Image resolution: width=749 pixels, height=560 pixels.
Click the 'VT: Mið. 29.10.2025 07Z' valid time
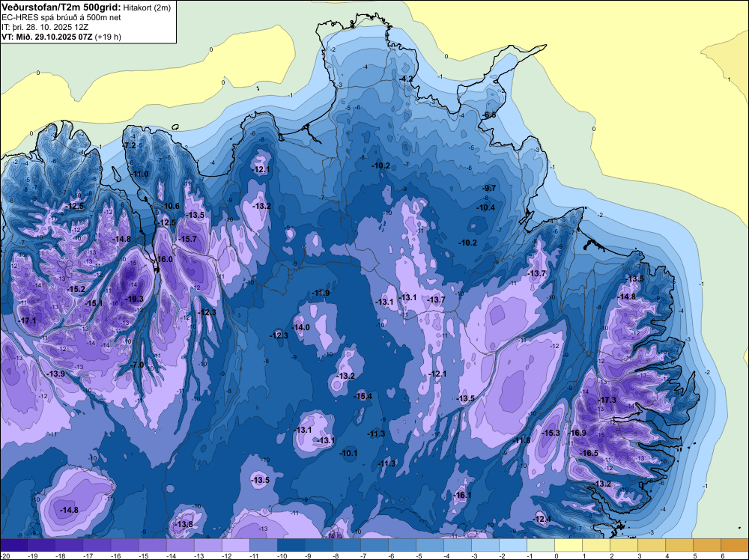(47, 37)
